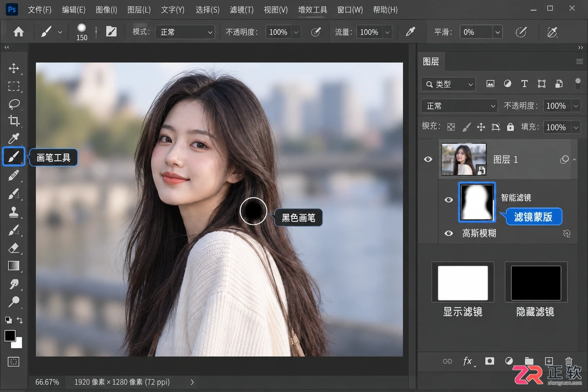588x392 pixels.
Task: Switch to the 图层 panel tab
Action: pos(431,61)
